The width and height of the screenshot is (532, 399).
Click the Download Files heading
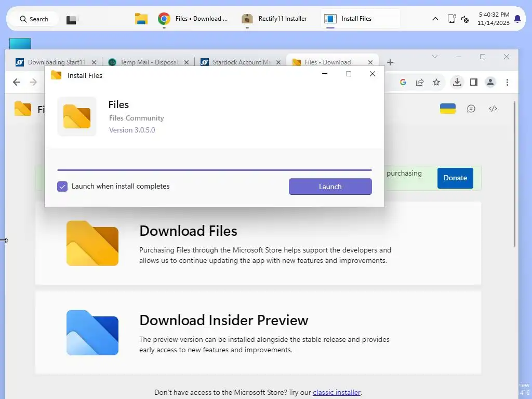click(x=188, y=231)
